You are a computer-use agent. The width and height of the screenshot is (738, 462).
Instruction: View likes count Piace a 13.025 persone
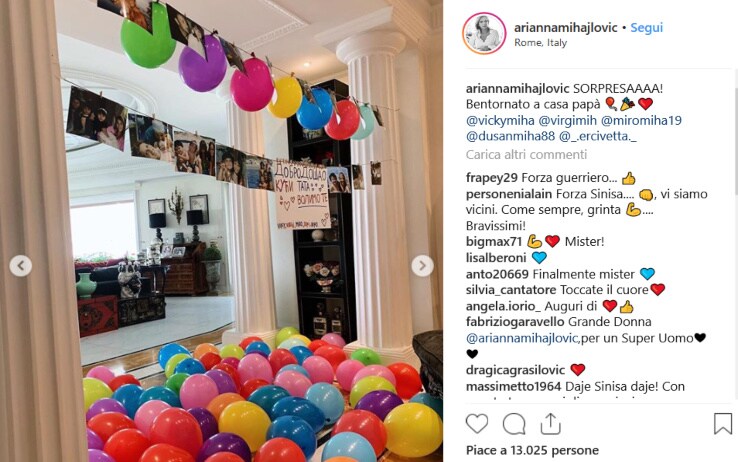(532, 450)
